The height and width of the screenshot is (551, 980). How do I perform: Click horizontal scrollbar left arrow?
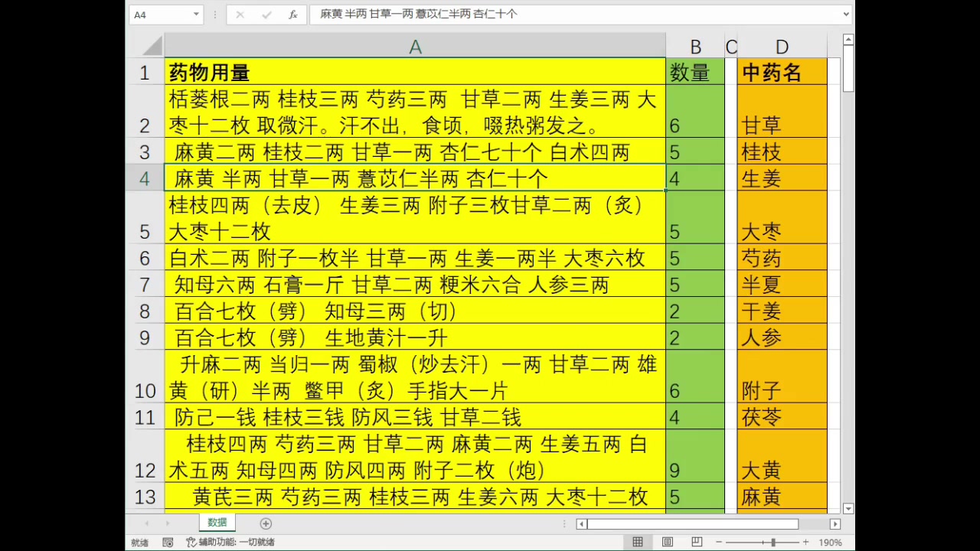tap(582, 524)
